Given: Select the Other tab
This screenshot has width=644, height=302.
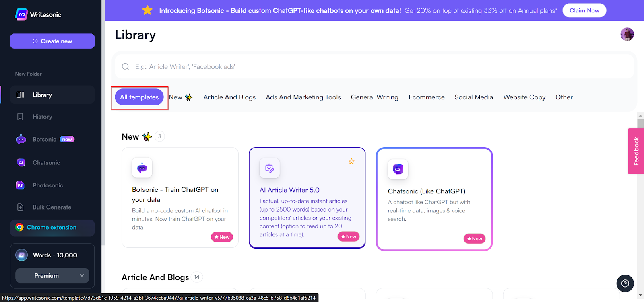Looking at the screenshot, I should [564, 97].
